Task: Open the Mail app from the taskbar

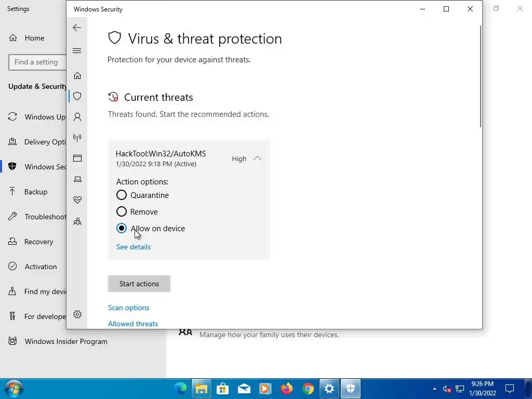Action: [x=244, y=389]
